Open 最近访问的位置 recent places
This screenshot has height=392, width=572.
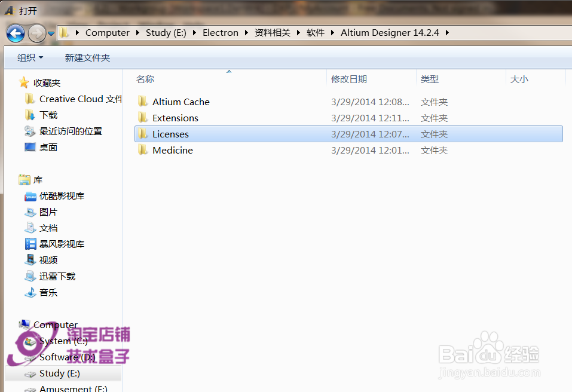pyautogui.click(x=71, y=131)
